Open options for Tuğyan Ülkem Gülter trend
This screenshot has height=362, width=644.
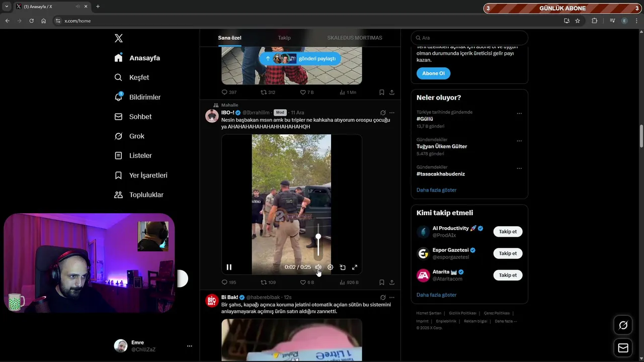(519, 141)
